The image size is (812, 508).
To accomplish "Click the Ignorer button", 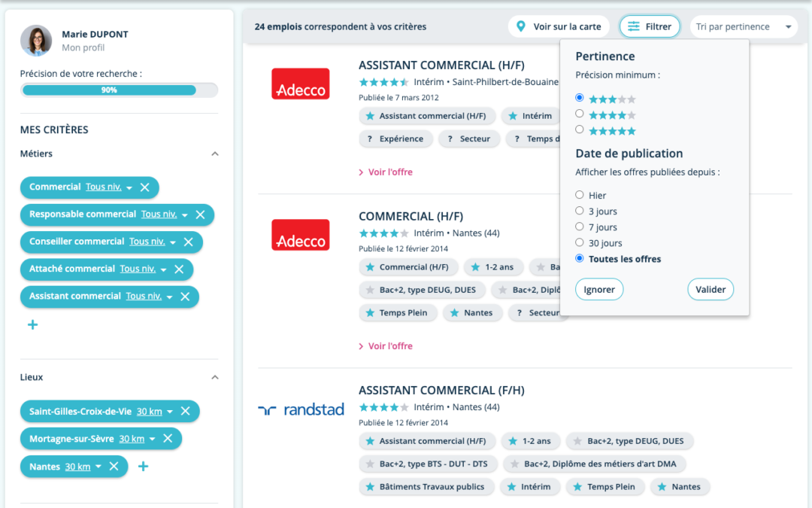I will pos(599,290).
